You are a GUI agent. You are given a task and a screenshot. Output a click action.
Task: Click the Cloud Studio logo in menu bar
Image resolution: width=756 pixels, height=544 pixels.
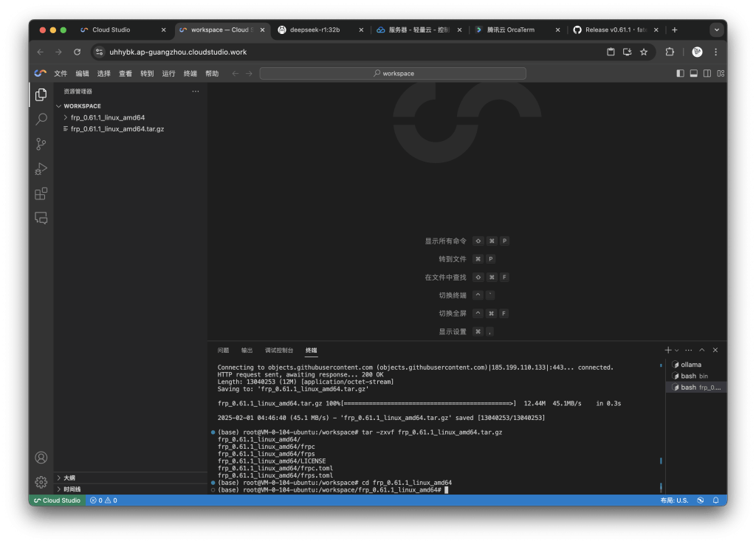[x=41, y=73]
